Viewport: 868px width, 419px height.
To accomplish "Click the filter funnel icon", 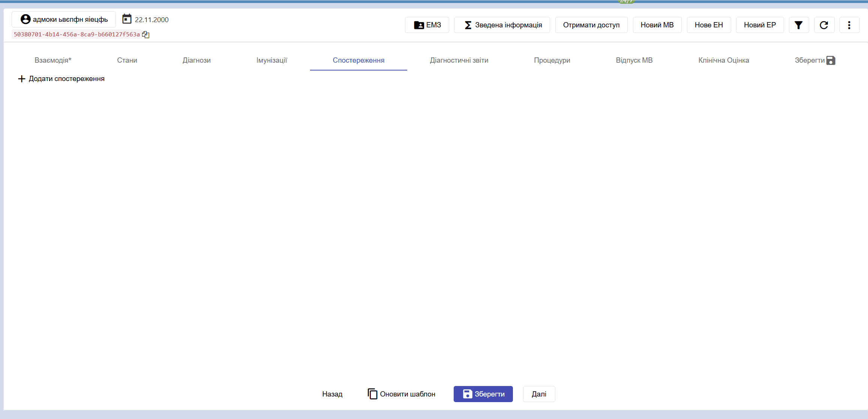I will point(799,25).
